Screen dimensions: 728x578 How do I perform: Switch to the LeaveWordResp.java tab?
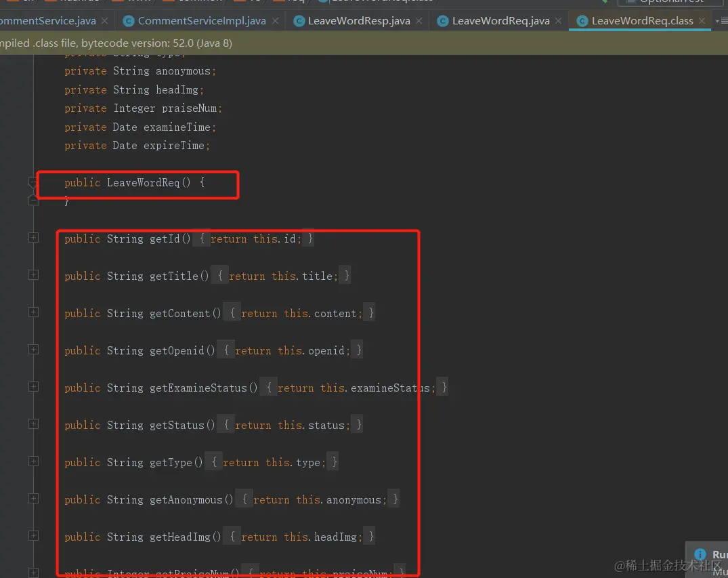pos(359,21)
